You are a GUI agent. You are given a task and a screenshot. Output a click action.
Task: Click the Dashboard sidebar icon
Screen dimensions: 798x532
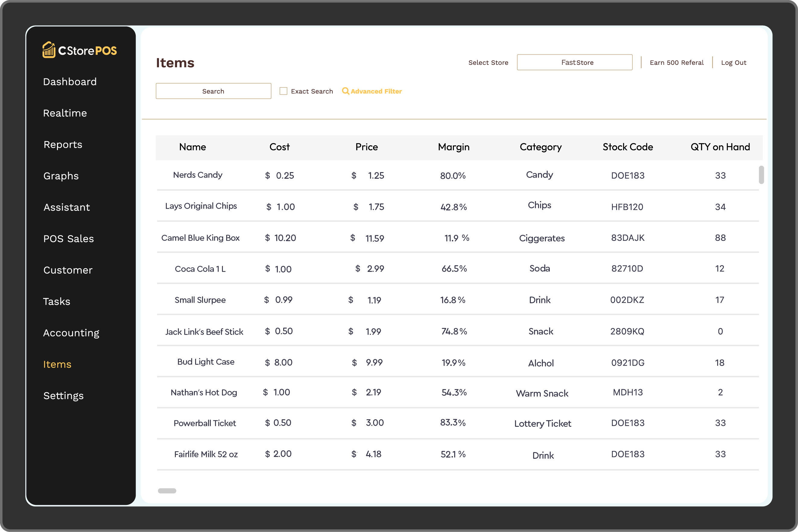[70, 81]
